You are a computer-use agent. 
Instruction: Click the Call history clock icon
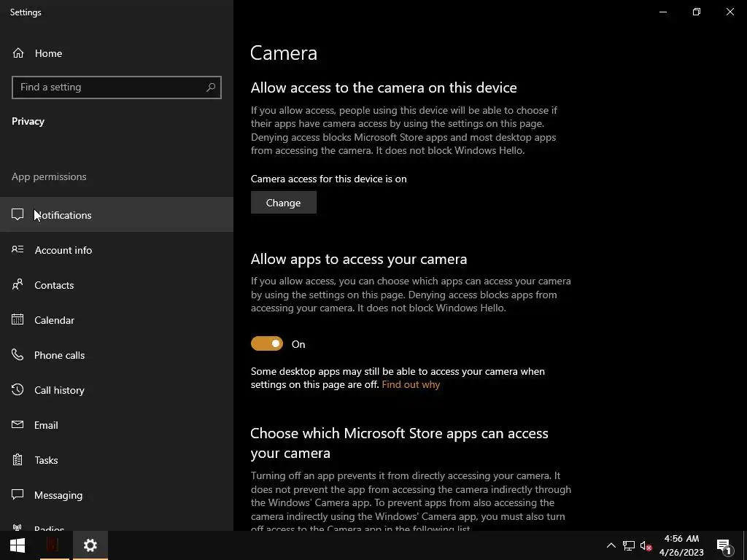click(18, 389)
